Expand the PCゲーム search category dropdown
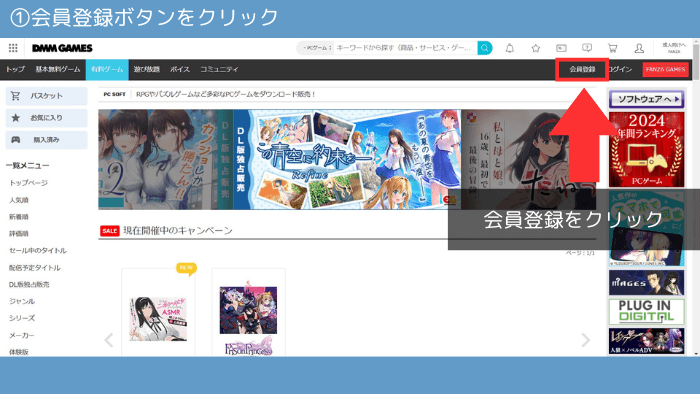The height and width of the screenshot is (394, 700). (317, 48)
